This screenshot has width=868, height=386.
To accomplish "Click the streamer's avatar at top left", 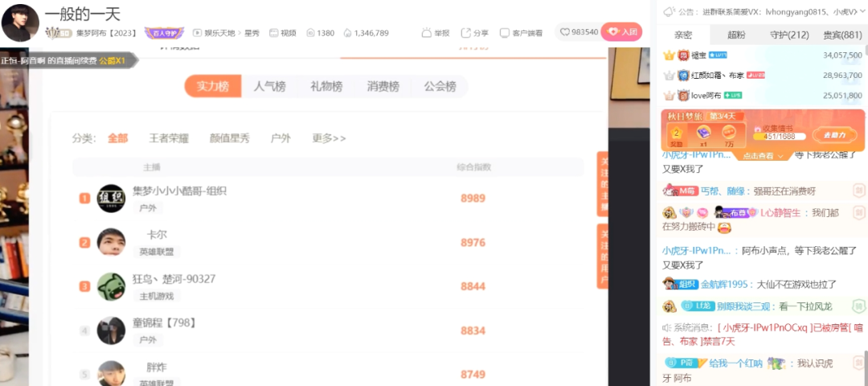I will (x=21, y=23).
